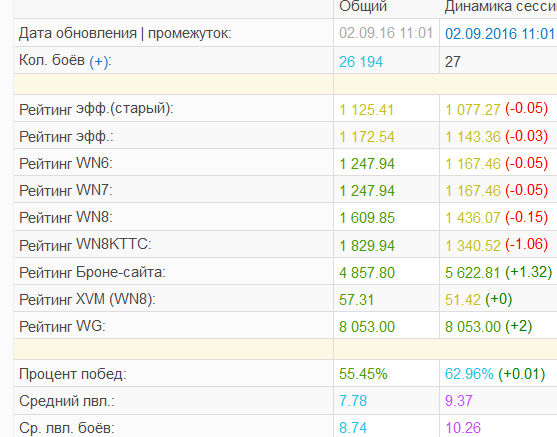557x437 pixels.
Task: Click the Рейтинг WG label
Action: (x=62, y=327)
